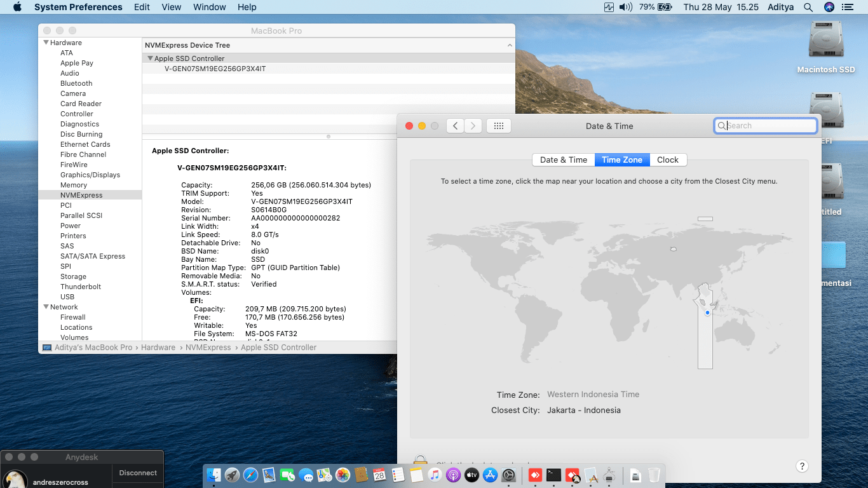Open the Aditya user menu

click(779, 7)
